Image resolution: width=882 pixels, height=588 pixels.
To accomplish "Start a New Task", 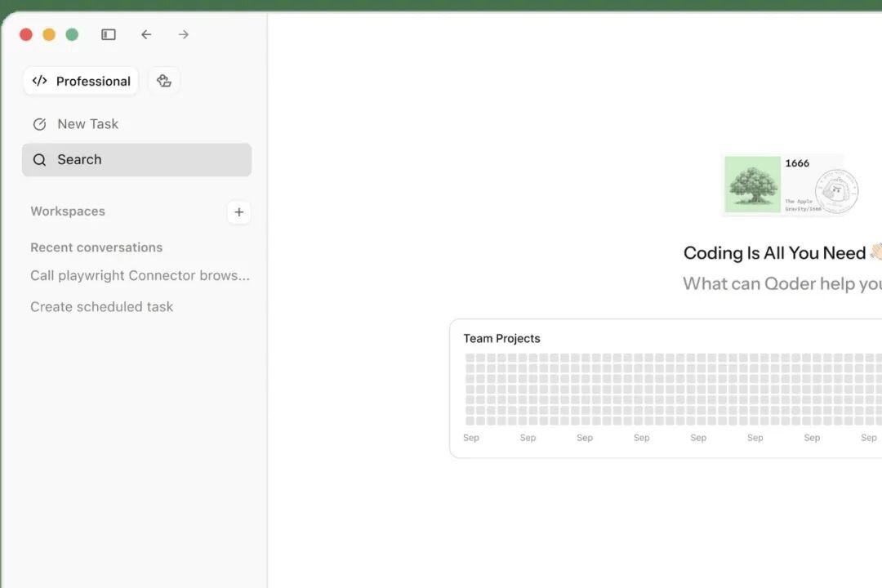I will click(136, 124).
